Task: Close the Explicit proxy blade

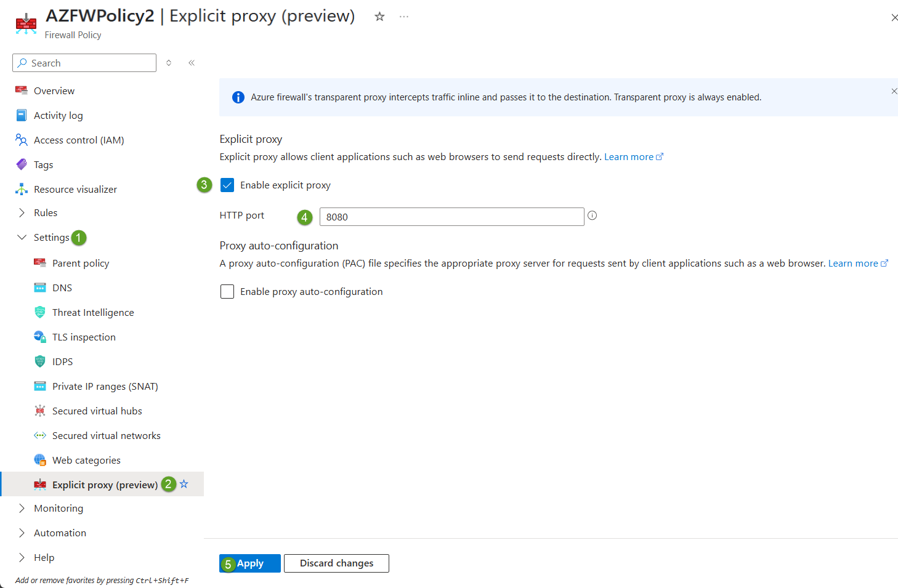Action: pos(894,18)
